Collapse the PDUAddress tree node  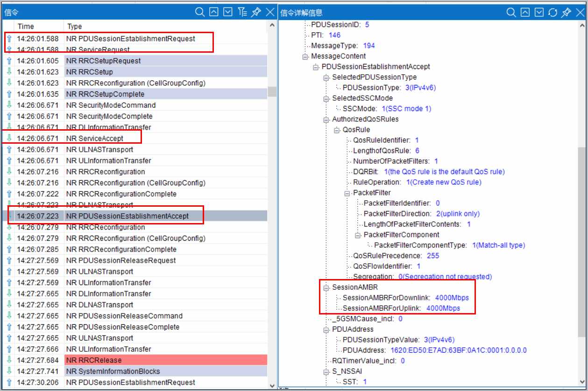326,329
